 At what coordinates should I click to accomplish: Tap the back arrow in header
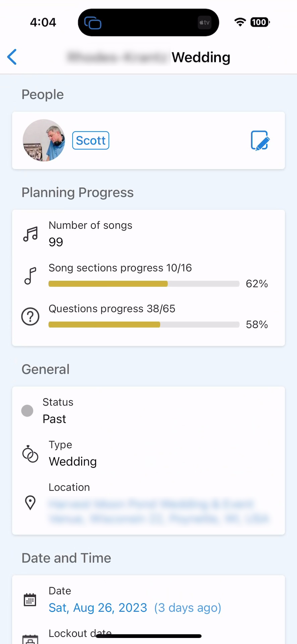(12, 57)
